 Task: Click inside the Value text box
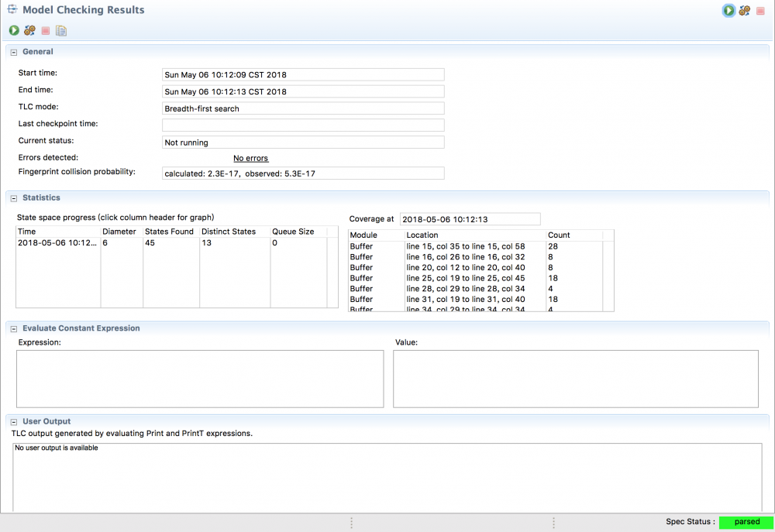[575, 379]
